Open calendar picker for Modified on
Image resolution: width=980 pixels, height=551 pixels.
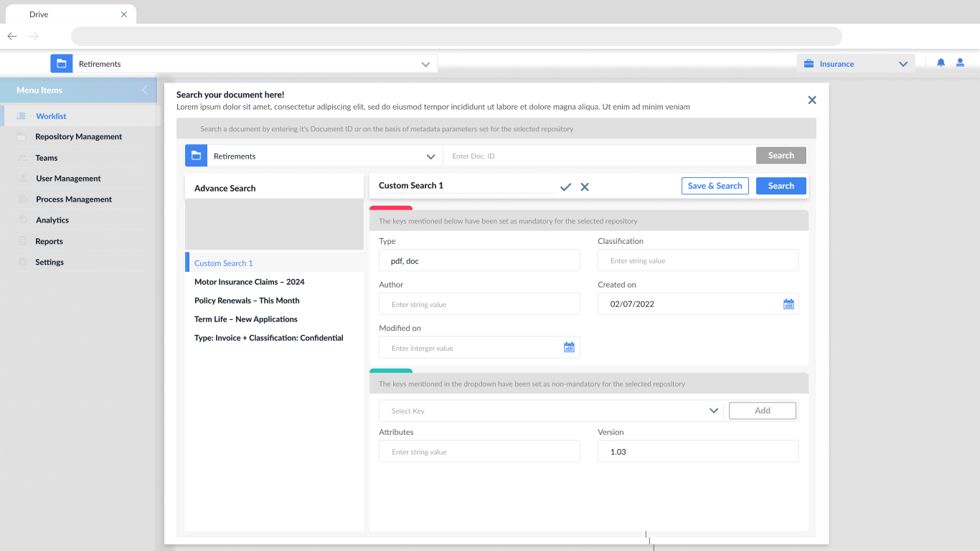pyautogui.click(x=569, y=348)
